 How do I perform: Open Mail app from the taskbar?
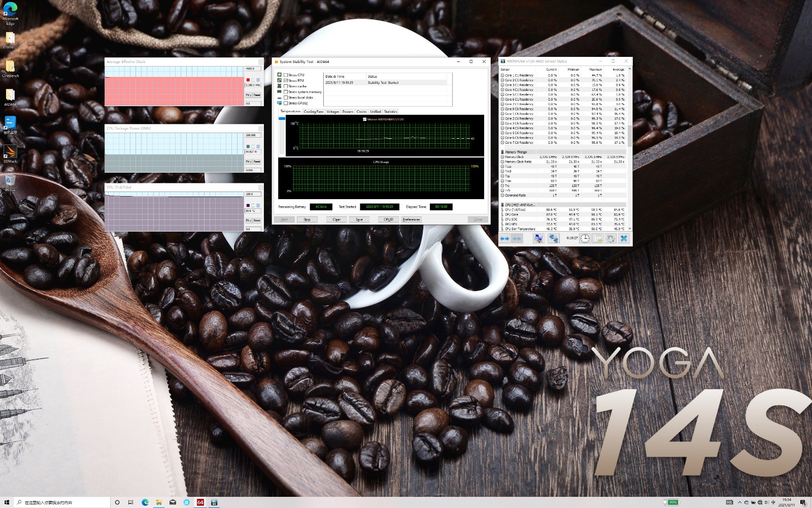pos(173,502)
